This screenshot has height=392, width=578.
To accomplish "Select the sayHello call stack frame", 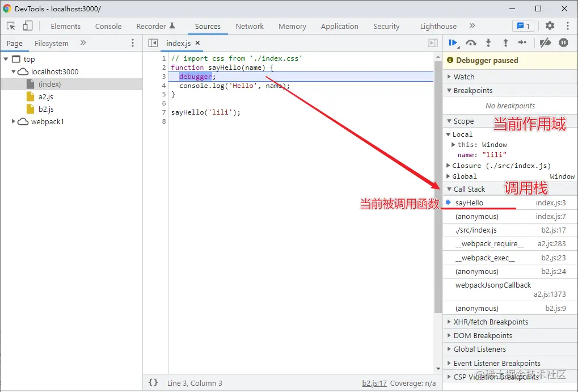I will (510, 203).
